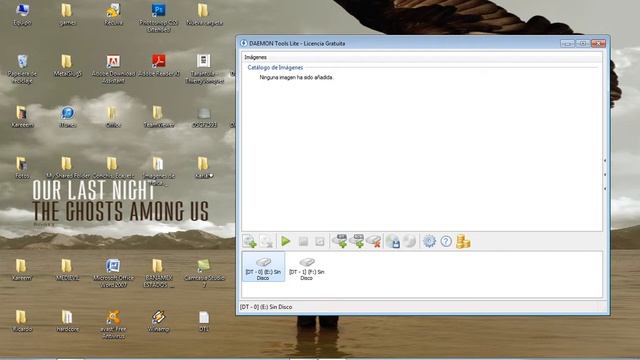
Task: Select the Nueva carpeta folder icon
Action: (204, 15)
